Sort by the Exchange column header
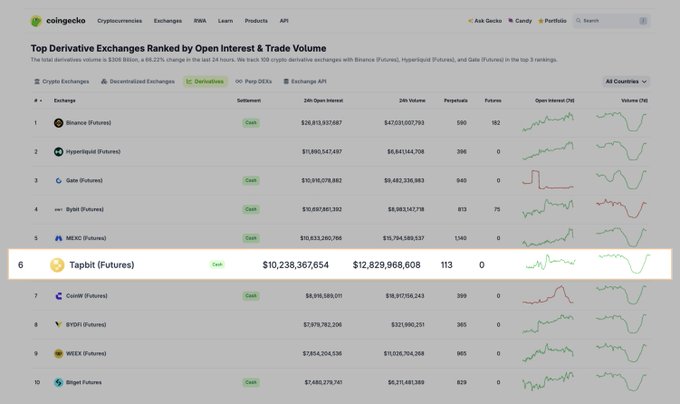Image resolution: width=680 pixels, height=404 pixels. pyautogui.click(x=65, y=101)
